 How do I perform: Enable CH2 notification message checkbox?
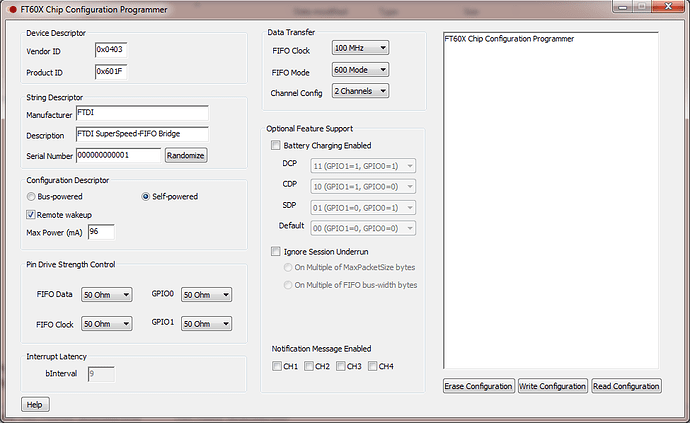[x=309, y=366]
